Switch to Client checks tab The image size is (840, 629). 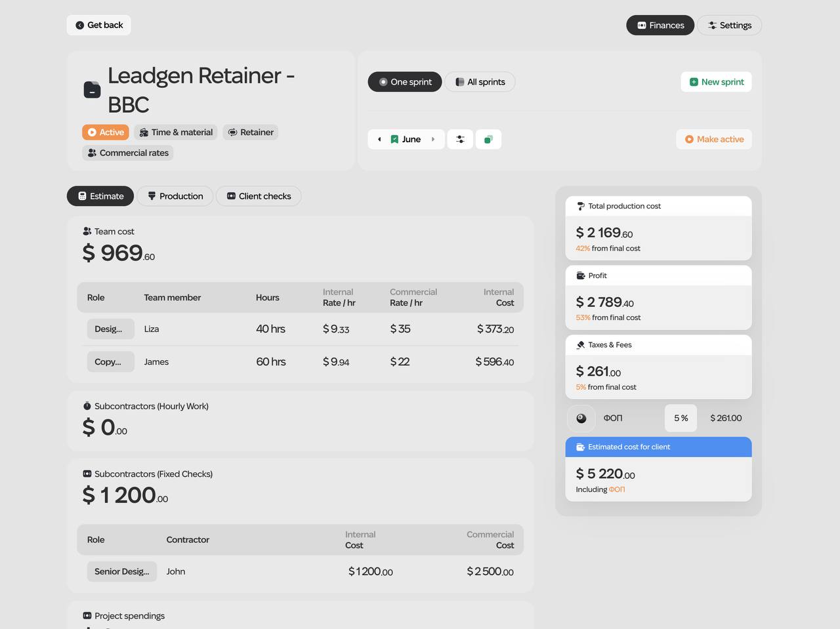click(259, 196)
